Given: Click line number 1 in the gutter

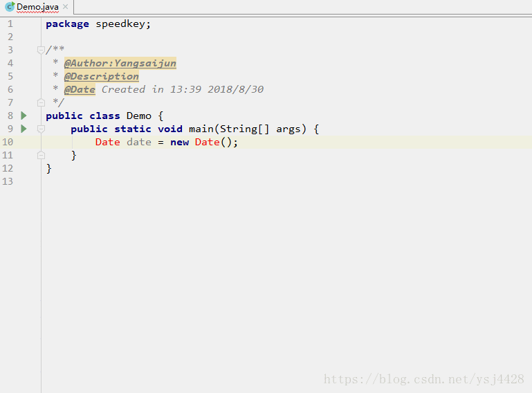Looking at the screenshot, I should [10, 24].
